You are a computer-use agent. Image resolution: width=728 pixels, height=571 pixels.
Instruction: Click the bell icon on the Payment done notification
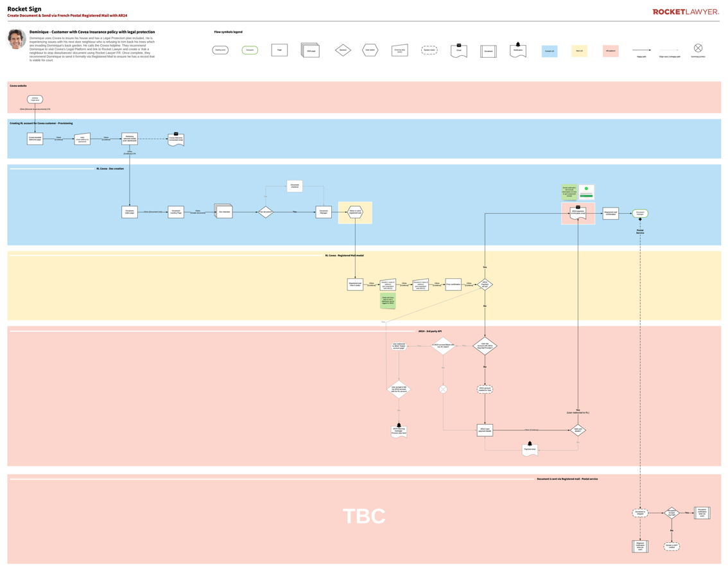pyautogui.click(x=529, y=444)
